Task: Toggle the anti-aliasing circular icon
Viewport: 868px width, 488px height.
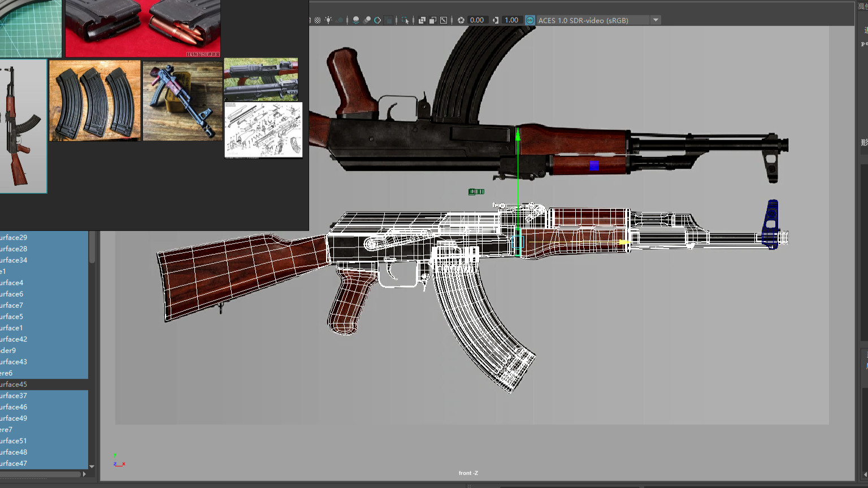Action: click(377, 20)
